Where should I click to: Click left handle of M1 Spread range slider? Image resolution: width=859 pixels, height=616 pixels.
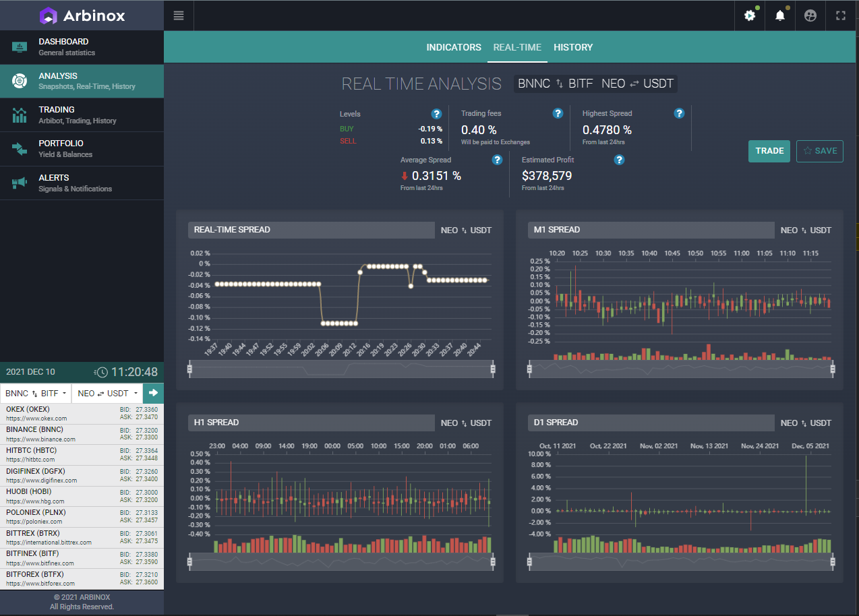coord(529,369)
